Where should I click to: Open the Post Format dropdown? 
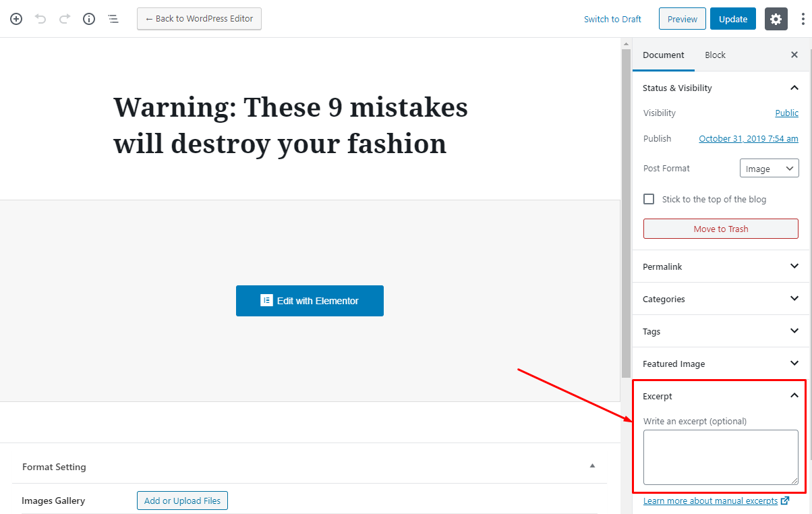769,169
